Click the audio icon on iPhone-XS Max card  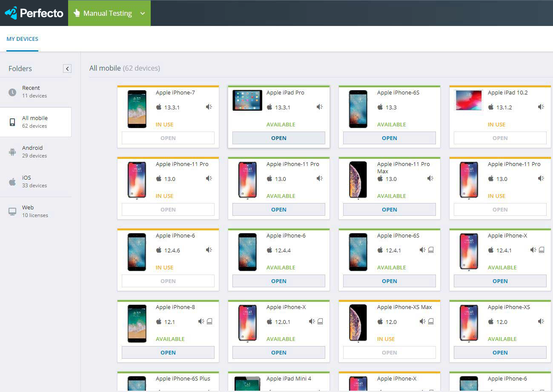[422, 321]
